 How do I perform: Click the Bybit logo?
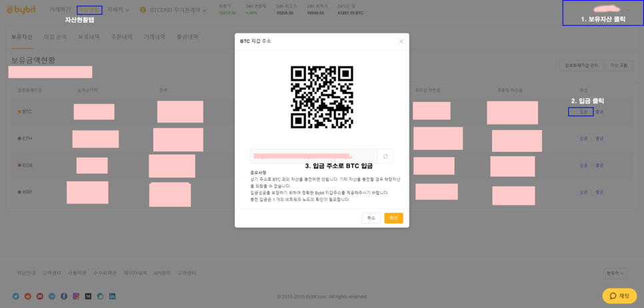point(21,9)
